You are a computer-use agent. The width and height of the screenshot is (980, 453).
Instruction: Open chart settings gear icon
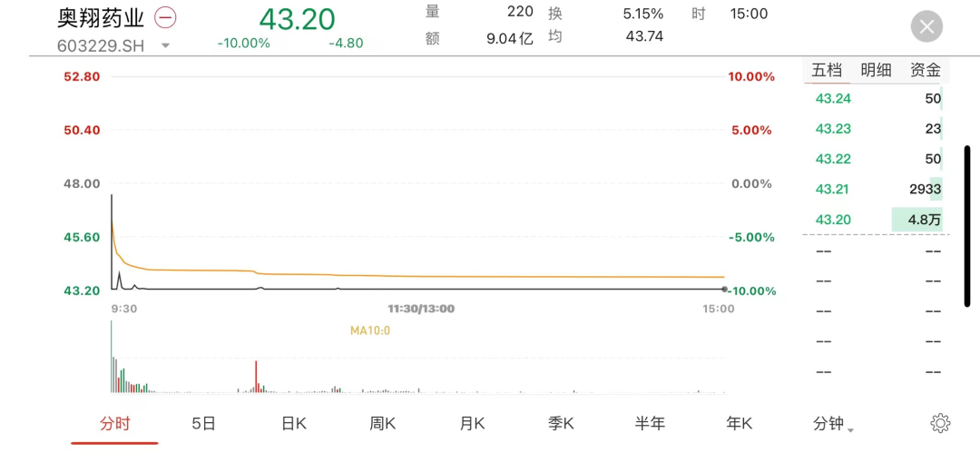940,423
